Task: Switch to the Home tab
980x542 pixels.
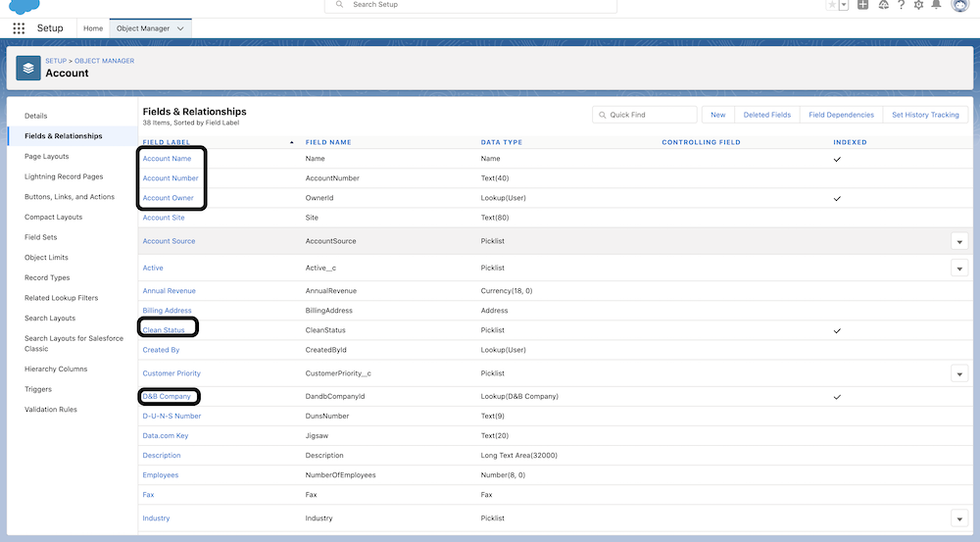Action: pos(93,28)
